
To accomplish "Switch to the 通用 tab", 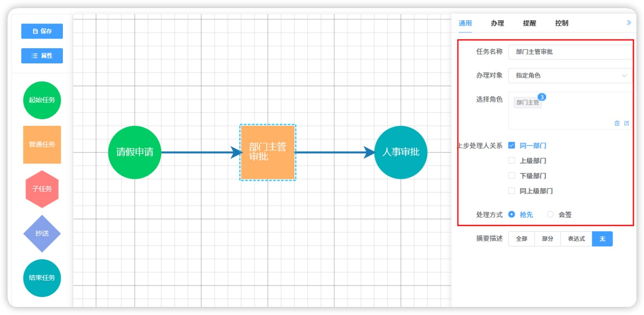I will pos(465,23).
